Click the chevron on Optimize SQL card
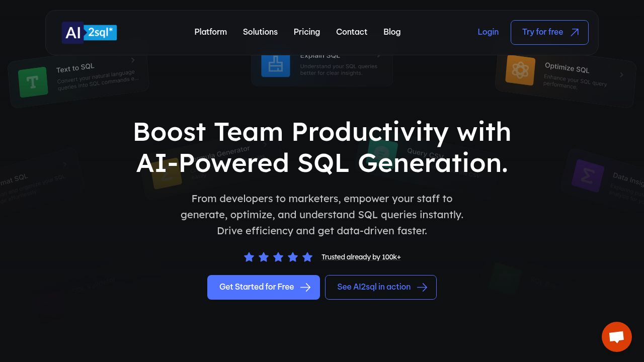Image resolution: width=644 pixels, height=362 pixels. pyautogui.click(x=622, y=75)
